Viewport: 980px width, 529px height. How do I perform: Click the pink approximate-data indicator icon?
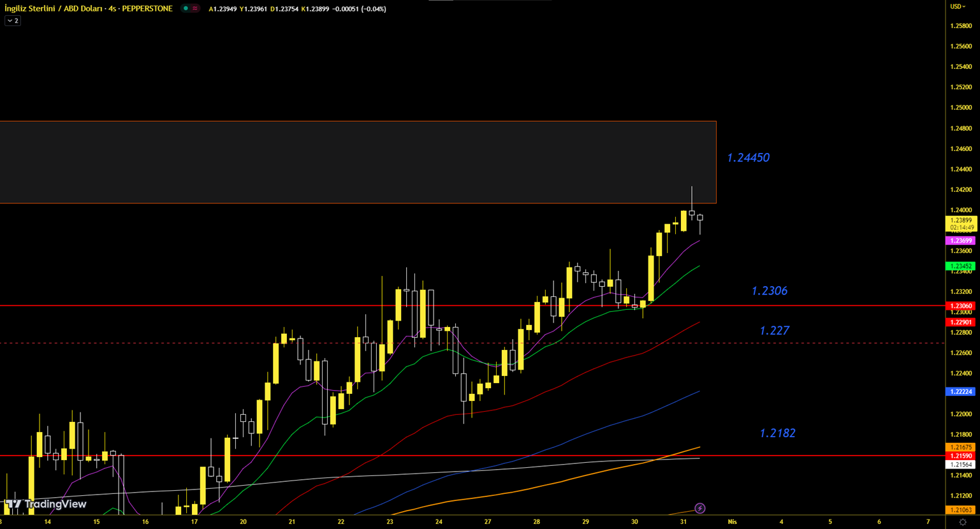coord(194,9)
